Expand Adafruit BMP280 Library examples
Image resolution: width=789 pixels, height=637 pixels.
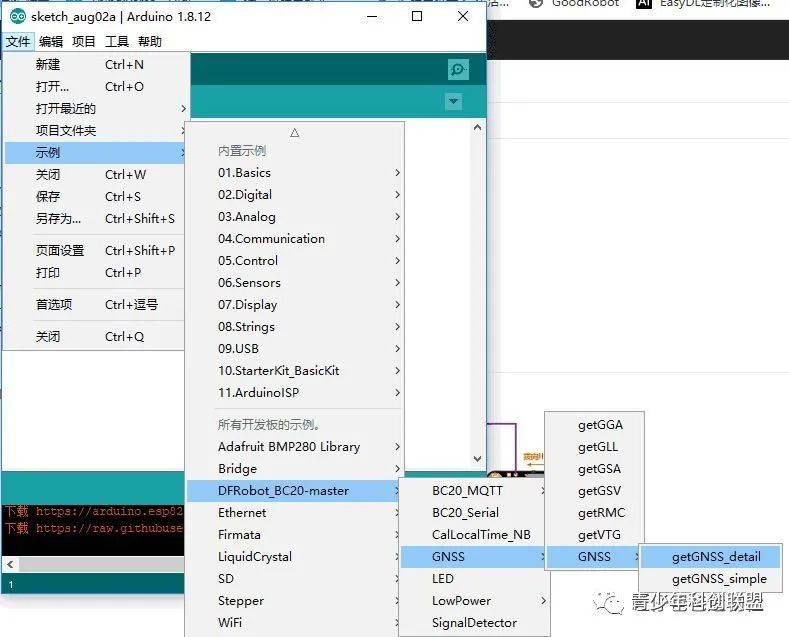(x=295, y=447)
